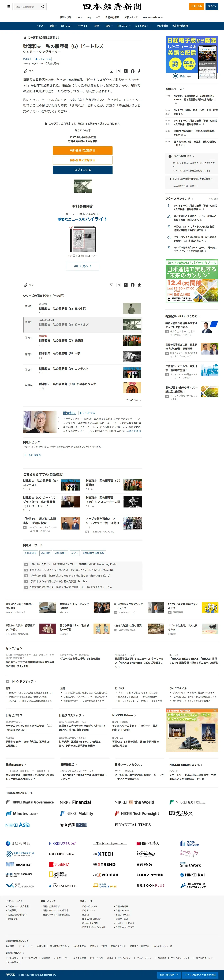Open the Myニュース header menu item

(94, 17)
